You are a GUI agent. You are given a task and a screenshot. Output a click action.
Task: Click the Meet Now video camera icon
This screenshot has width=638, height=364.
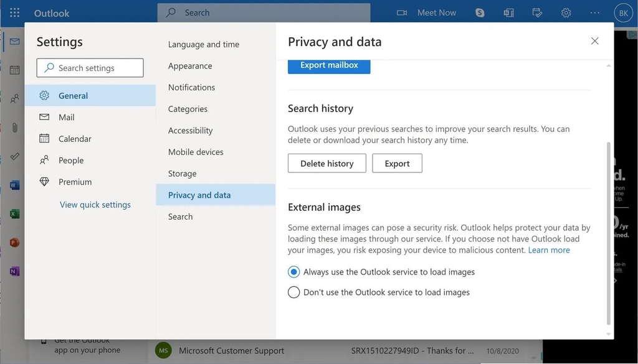402,12
